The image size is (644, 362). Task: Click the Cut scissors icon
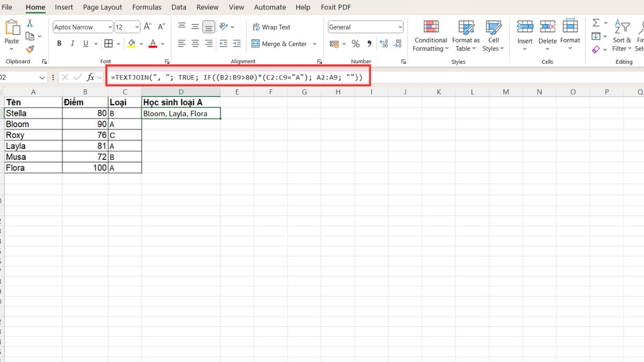point(30,23)
